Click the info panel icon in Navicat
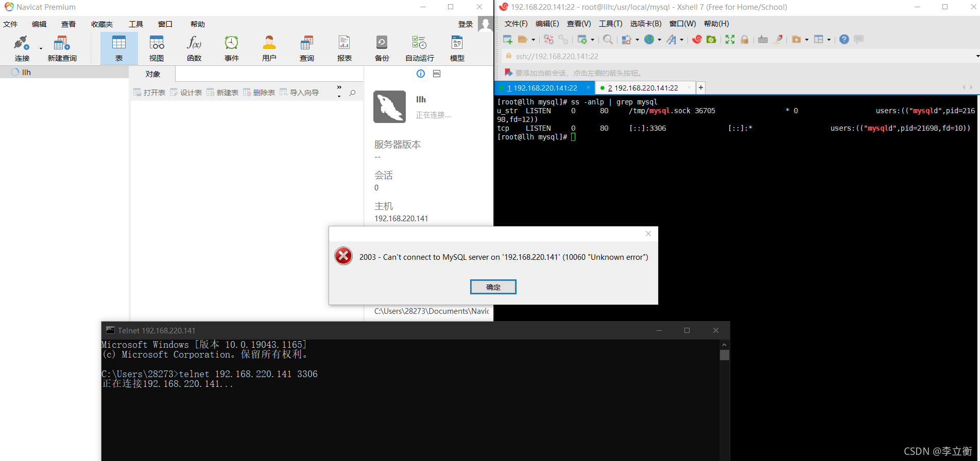980x461 pixels. coord(421,74)
